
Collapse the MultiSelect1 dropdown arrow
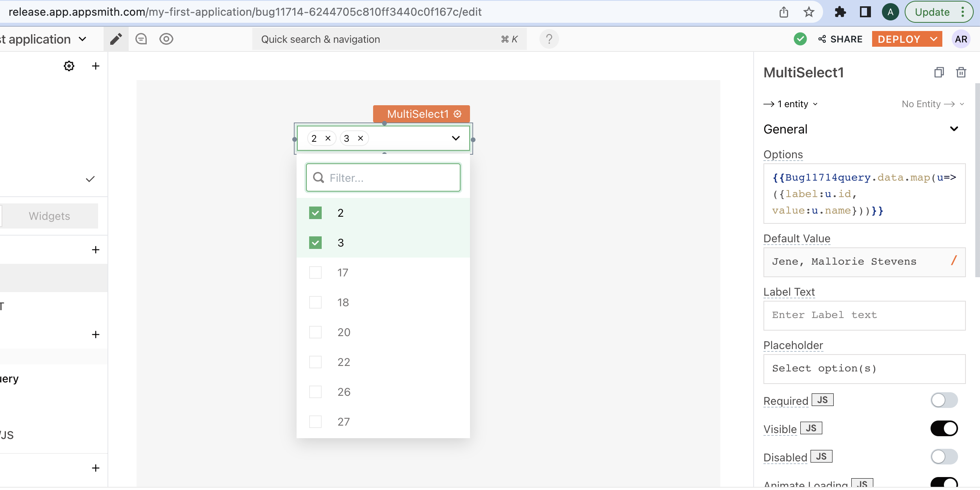click(x=455, y=138)
